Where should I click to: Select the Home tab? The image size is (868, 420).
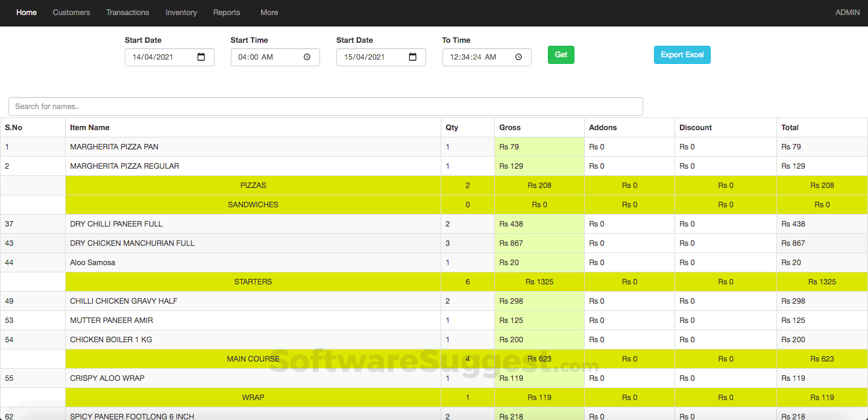click(27, 12)
